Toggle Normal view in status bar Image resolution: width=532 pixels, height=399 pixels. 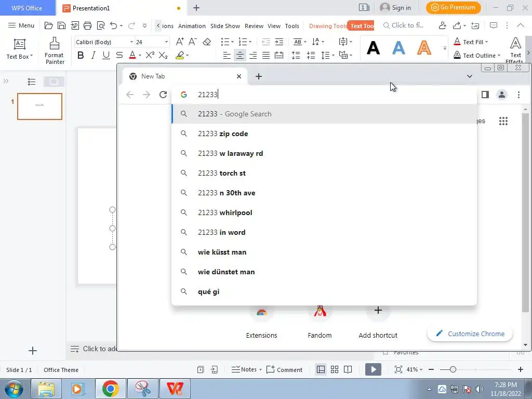pos(321,369)
